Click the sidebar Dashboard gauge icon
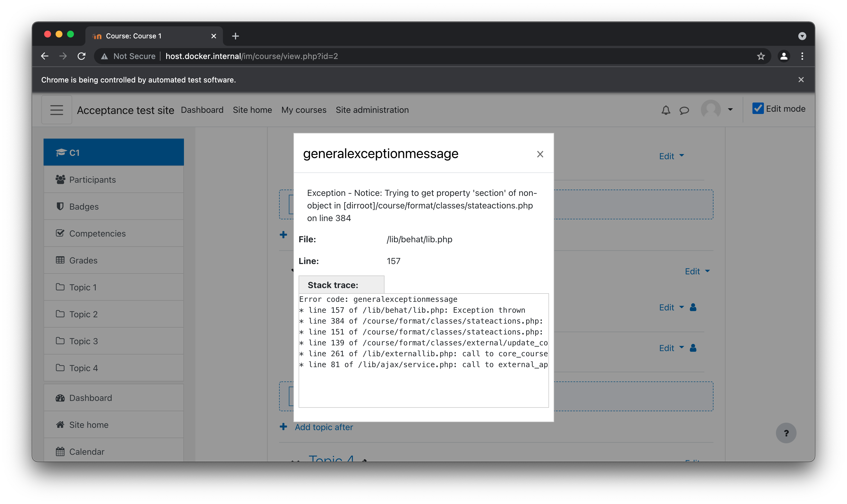Viewport: 847px width, 504px height. pos(60,398)
